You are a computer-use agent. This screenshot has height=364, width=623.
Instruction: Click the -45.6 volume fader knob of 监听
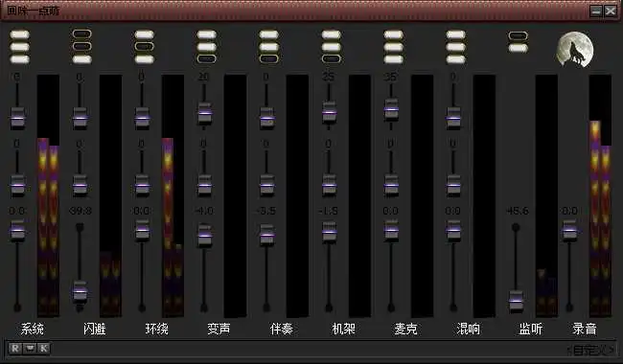click(516, 301)
